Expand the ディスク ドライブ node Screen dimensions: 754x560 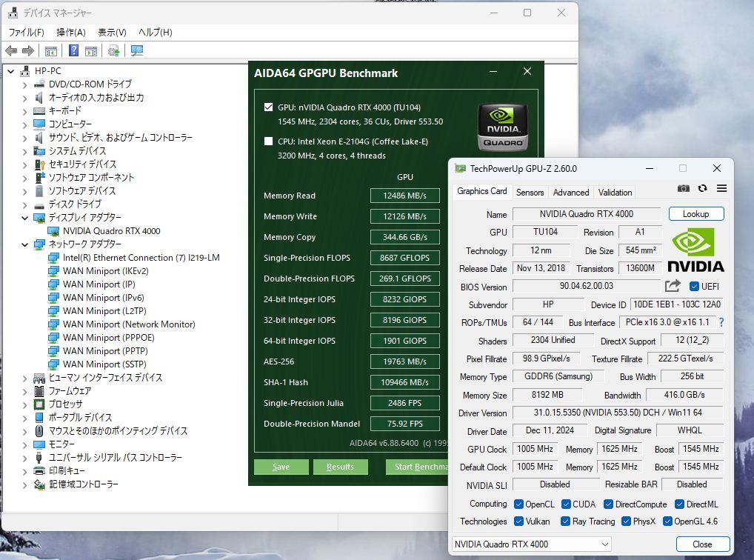pos(24,204)
